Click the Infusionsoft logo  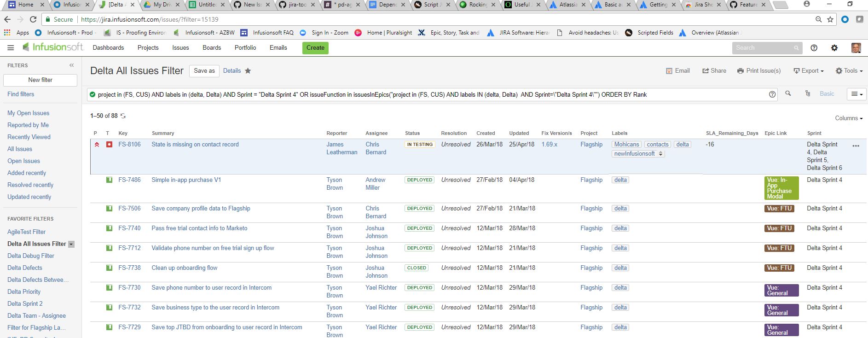pyautogui.click(x=53, y=47)
